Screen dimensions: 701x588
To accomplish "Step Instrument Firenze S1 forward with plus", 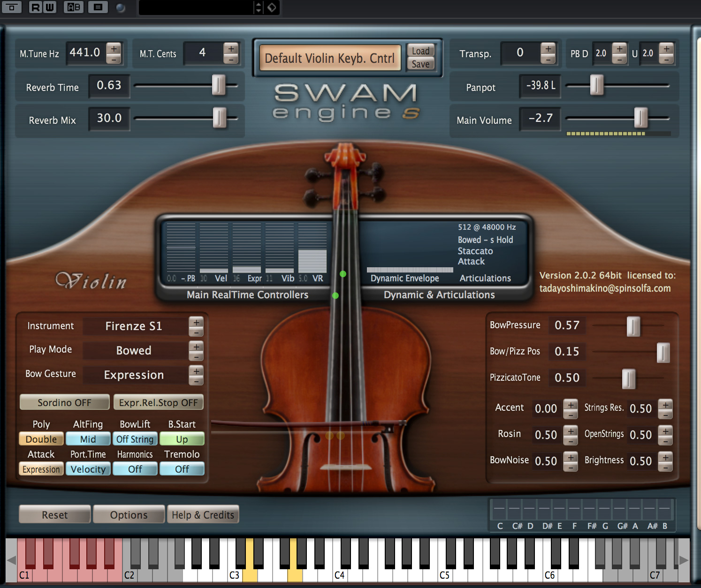I will tap(196, 322).
